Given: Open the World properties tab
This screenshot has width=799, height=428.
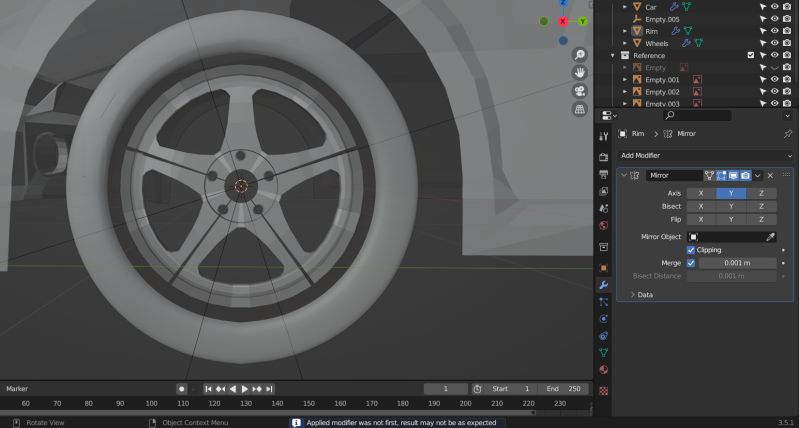Looking at the screenshot, I should (603, 225).
